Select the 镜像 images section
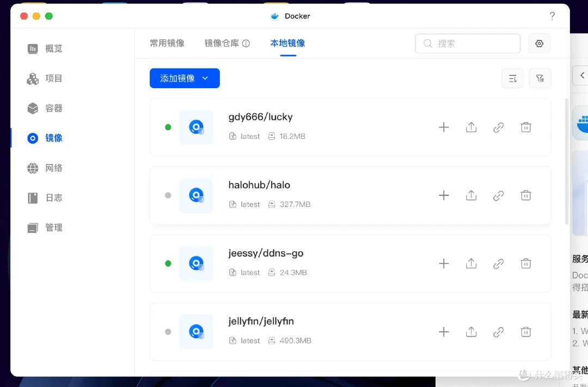588x387 pixels. click(x=45, y=138)
